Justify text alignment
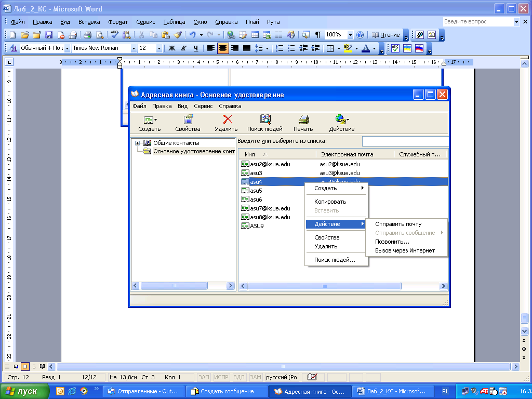The height and width of the screenshot is (399, 532). click(x=247, y=48)
